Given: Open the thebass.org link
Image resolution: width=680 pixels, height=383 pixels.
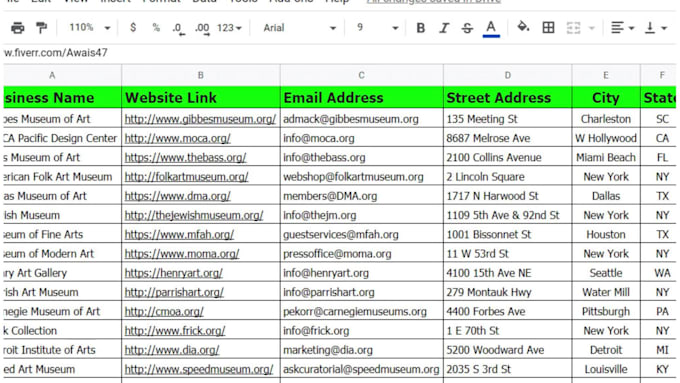Looking at the screenshot, I should (x=185, y=157).
